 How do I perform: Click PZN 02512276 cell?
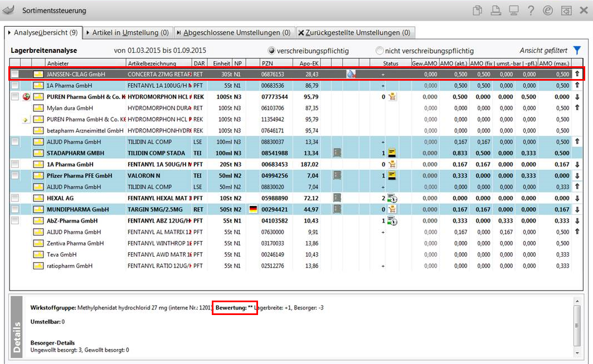(x=273, y=266)
